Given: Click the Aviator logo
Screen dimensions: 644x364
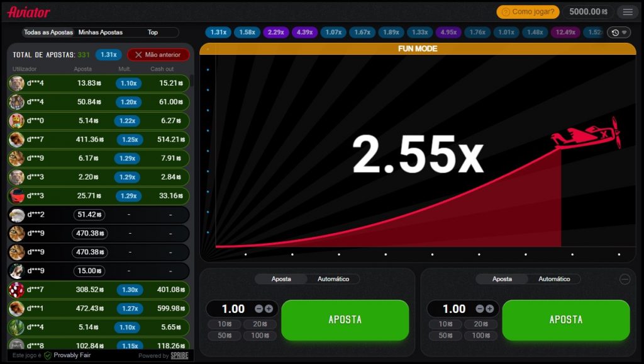Looking at the screenshot, I should [29, 12].
